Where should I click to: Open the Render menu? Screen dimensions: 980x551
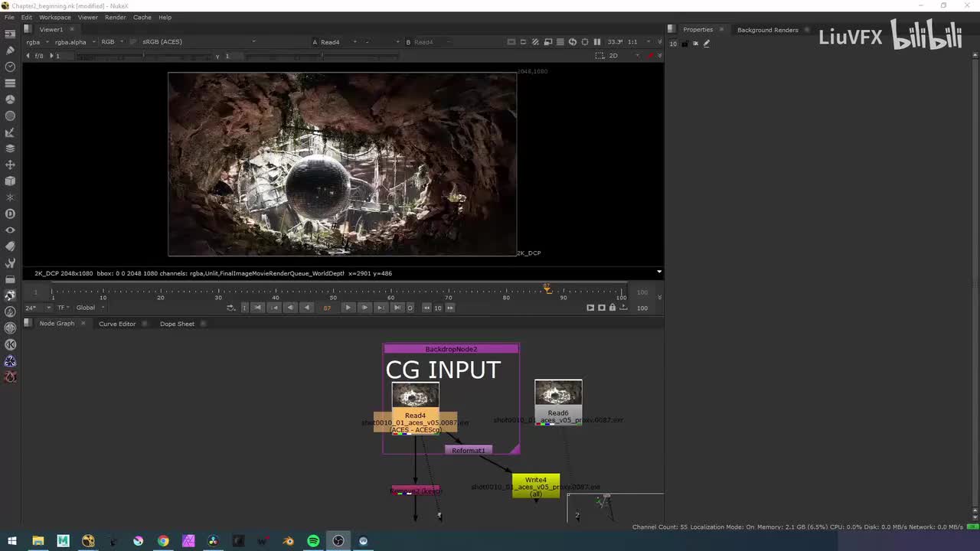tap(115, 17)
